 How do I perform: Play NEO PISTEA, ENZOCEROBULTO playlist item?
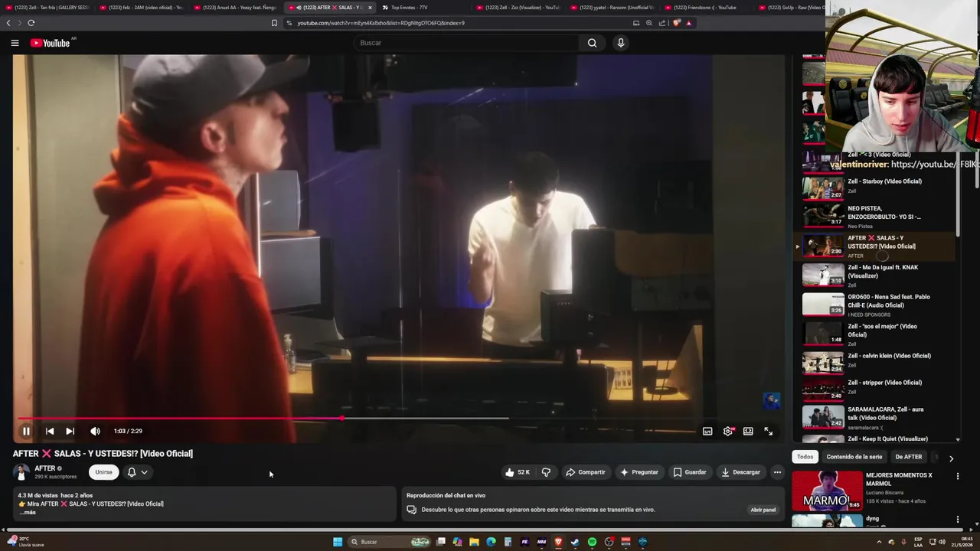[874, 216]
